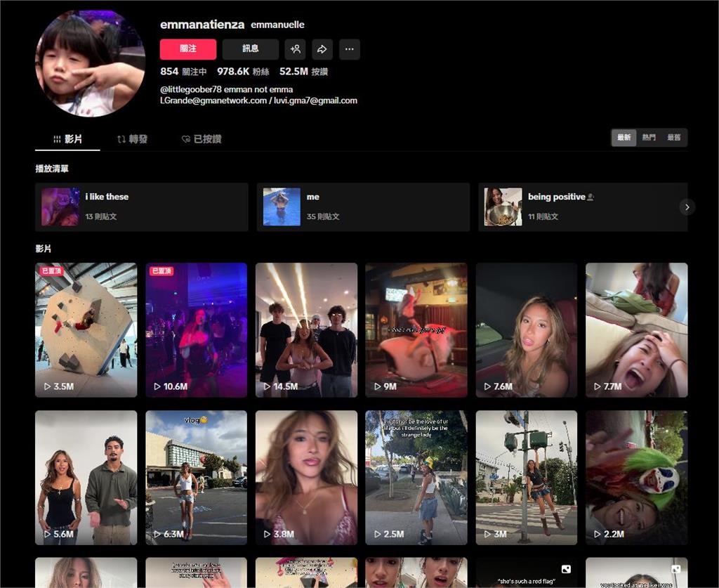This screenshot has width=719, height=588.
Task: Switch to the 已按讚 liked tab
Action: pyautogui.click(x=202, y=139)
